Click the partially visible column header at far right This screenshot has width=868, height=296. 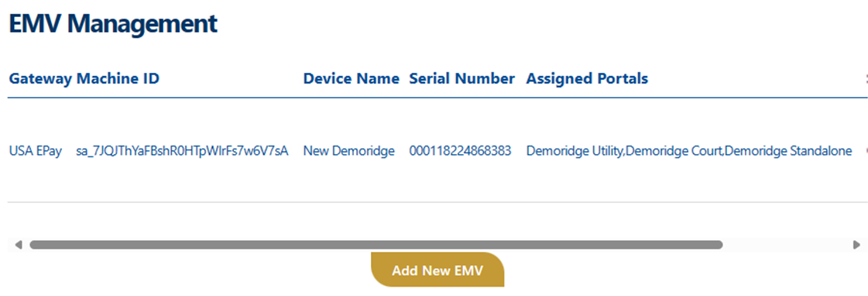coord(866,79)
